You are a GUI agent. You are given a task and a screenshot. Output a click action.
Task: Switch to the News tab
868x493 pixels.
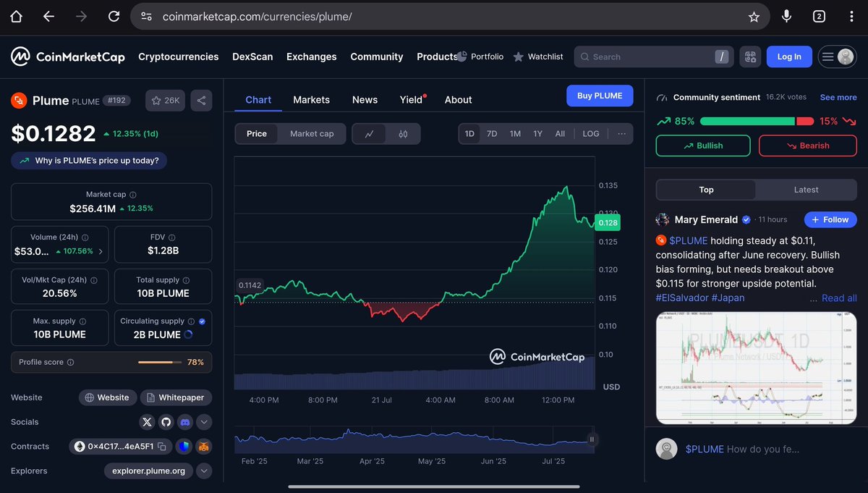point(365,100)
